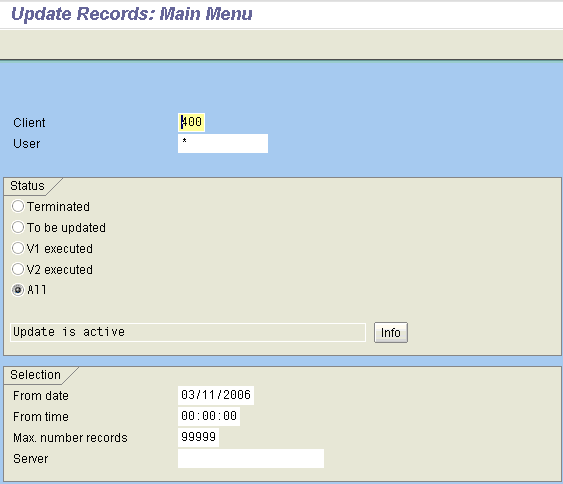The width and height of the screenshot is (563, 484).
Task: Select the Terminated status radio button
Action: [18, 206]
